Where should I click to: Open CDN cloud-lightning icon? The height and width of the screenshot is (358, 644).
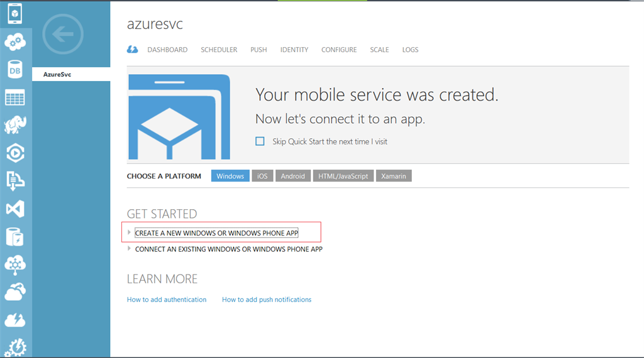(x=15, y=320)
